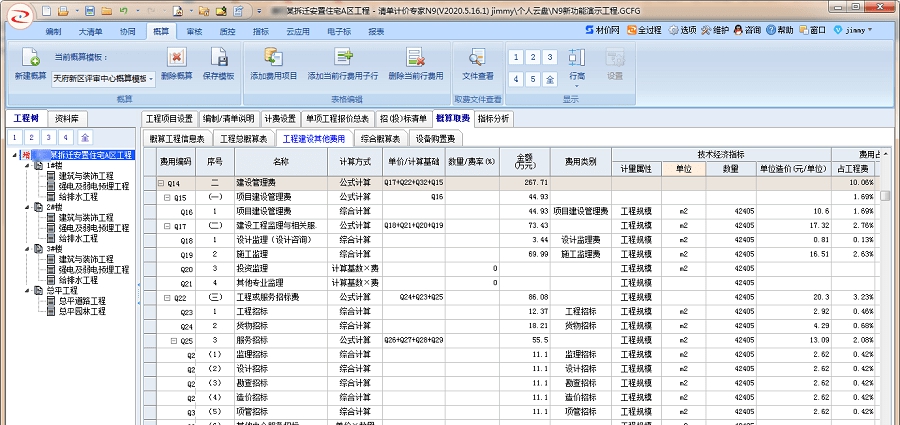Click the new blank document icon in quick access toolbar
This screenshot has width=900, height=425.
[47, 11]
